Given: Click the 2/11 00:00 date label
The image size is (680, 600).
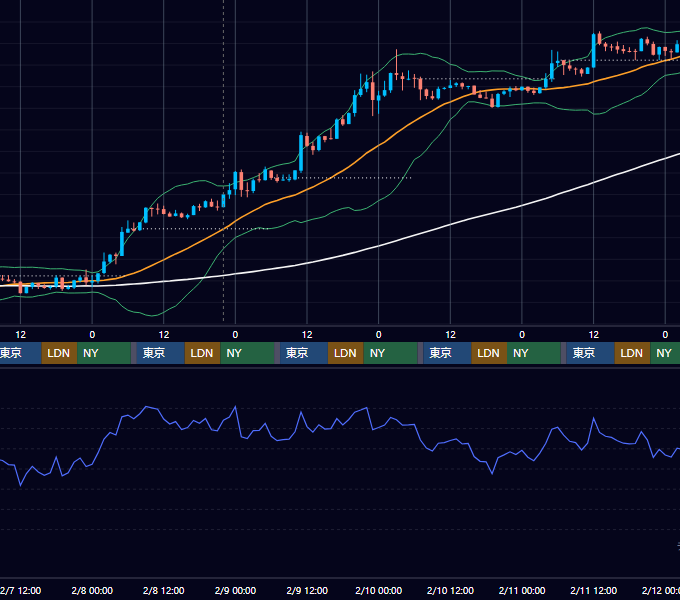Looking at the screenshot, I should pyautogui.click(x=522, y=590).
